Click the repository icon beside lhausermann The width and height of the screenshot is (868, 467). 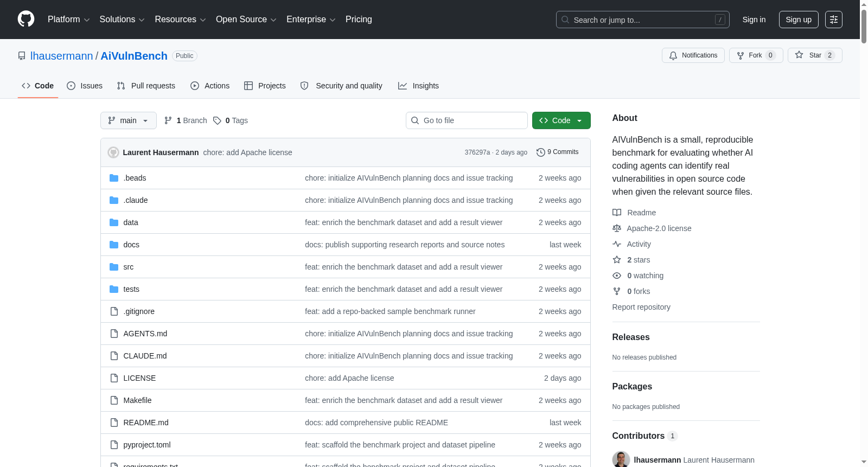[22, 56]
